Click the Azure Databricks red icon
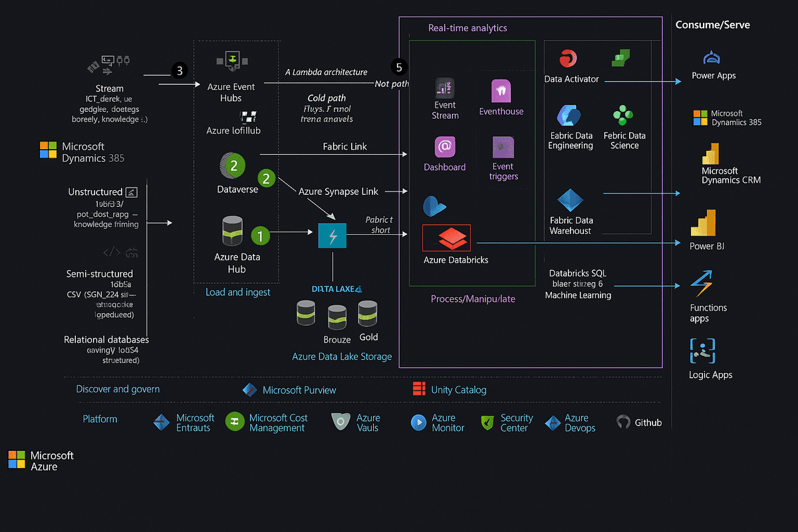Image resolution: width=798 pixels, height=532 pixels. [x=446, y=237]
